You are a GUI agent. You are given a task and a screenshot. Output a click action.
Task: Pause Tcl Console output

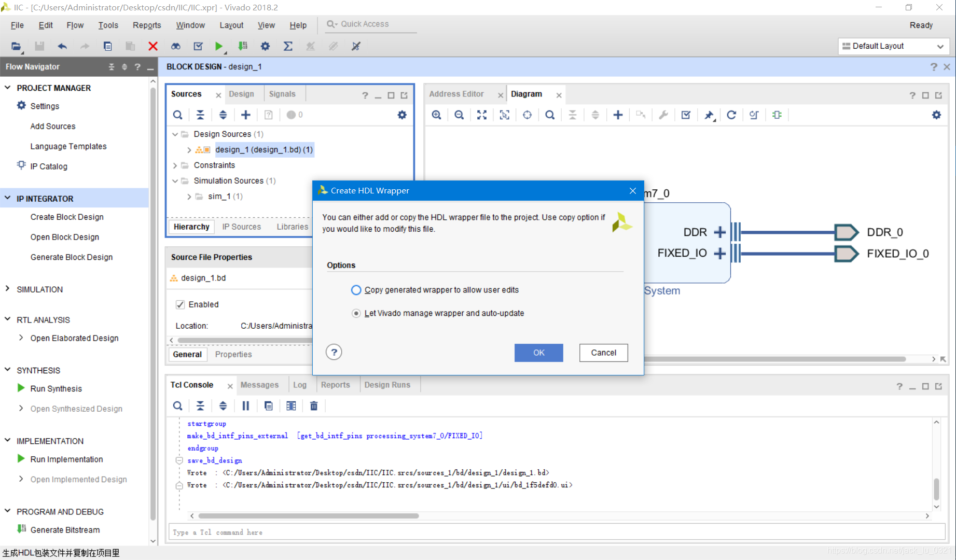(x=246, y=406)
